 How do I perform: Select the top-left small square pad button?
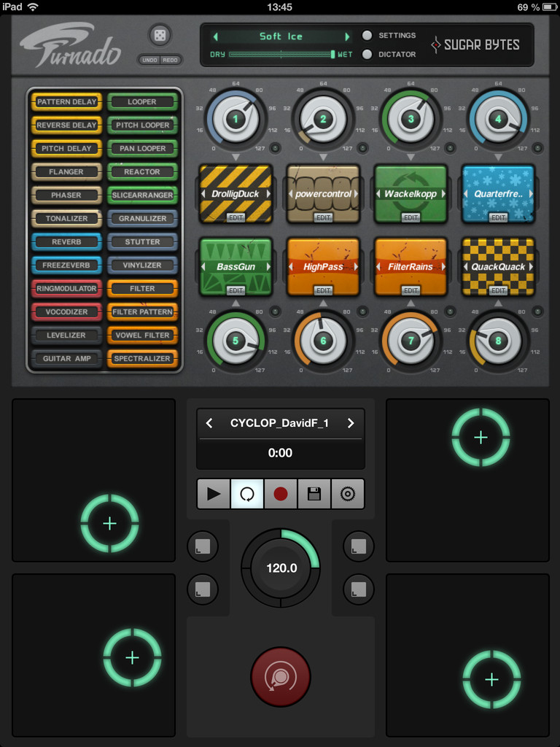(x=203, y=546)
